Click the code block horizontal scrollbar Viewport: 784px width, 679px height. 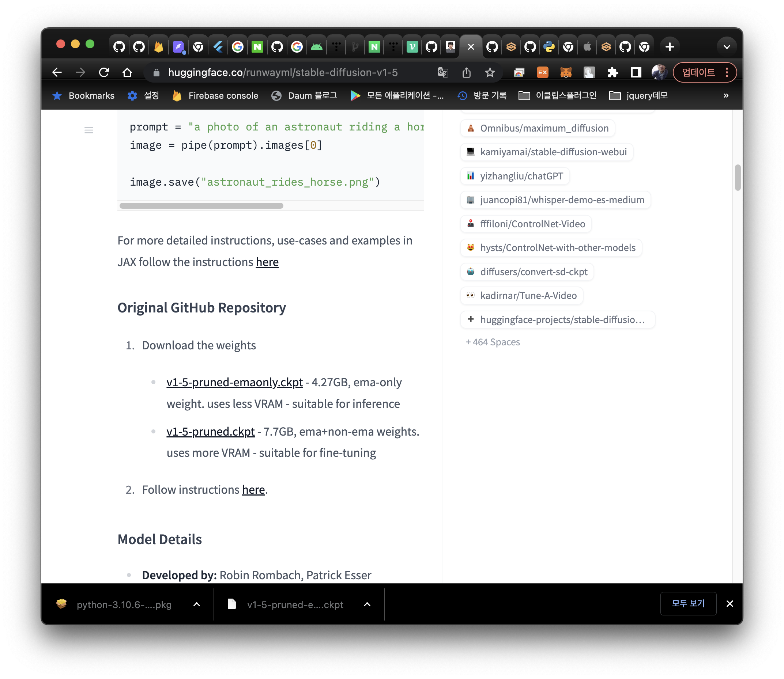[x=201, y=206]
